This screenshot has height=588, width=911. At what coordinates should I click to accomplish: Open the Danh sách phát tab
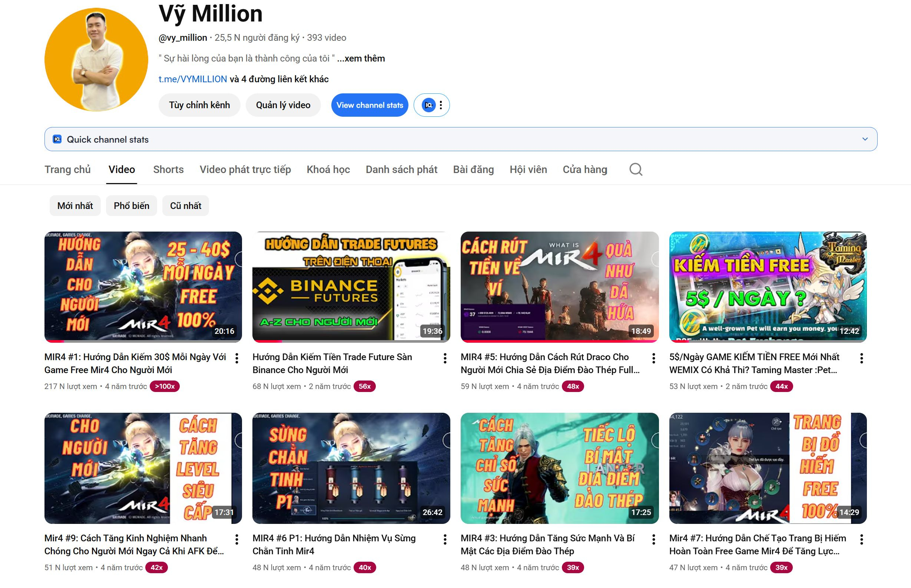coord(401,170)
